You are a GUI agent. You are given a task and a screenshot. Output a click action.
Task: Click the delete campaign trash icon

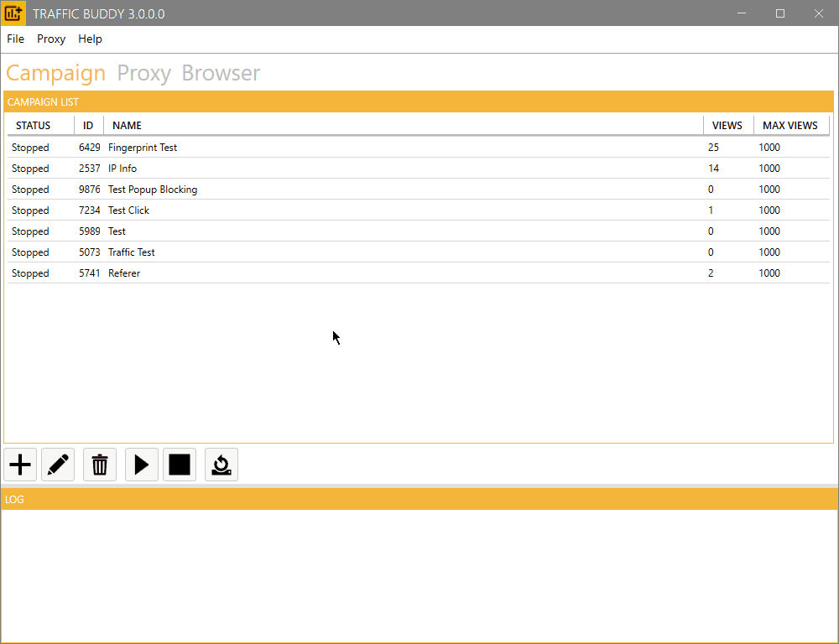click(100, 465)
